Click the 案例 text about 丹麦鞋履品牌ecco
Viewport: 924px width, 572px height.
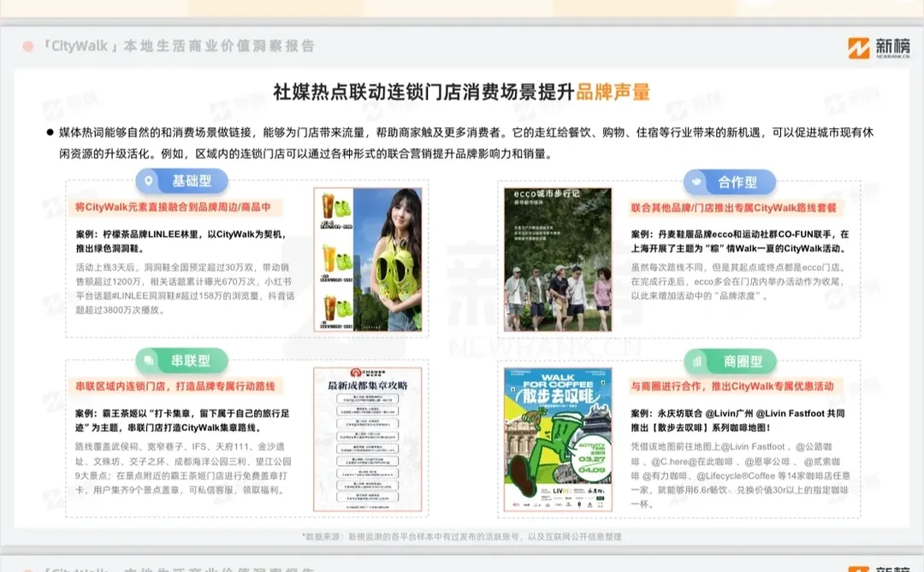739,241
